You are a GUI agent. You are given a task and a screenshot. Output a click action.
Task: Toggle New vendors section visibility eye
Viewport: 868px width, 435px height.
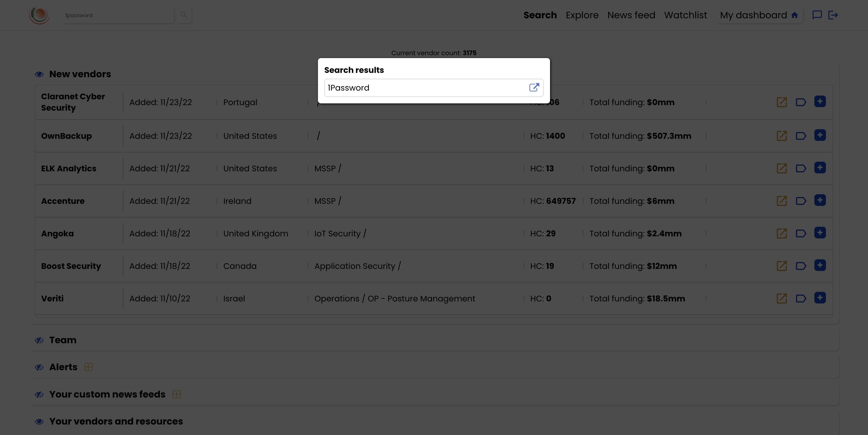click(39, 74)
